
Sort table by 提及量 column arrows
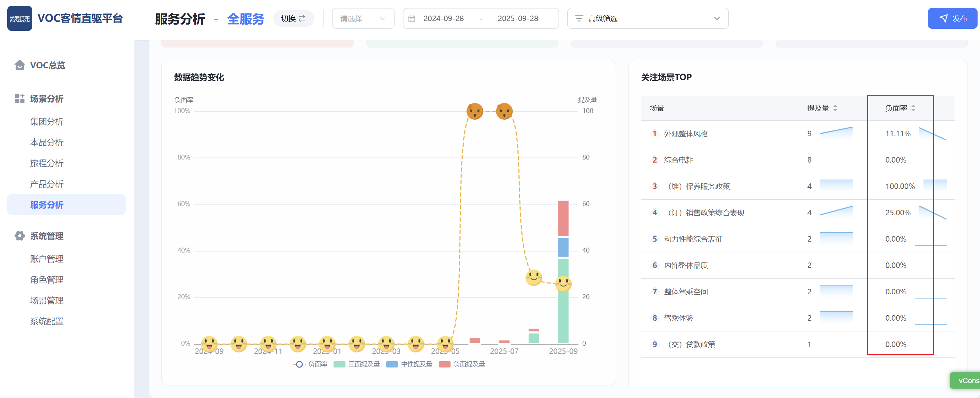[835, 108]
